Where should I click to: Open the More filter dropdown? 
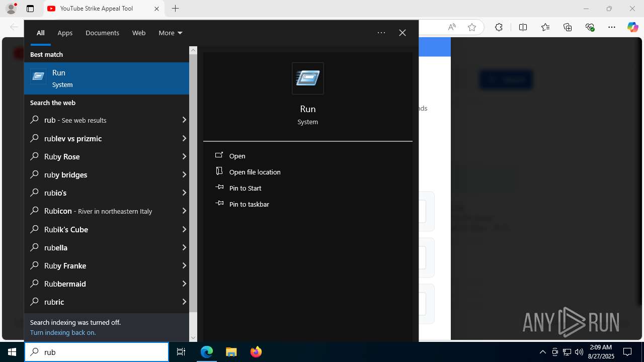(x=171, y=33)
